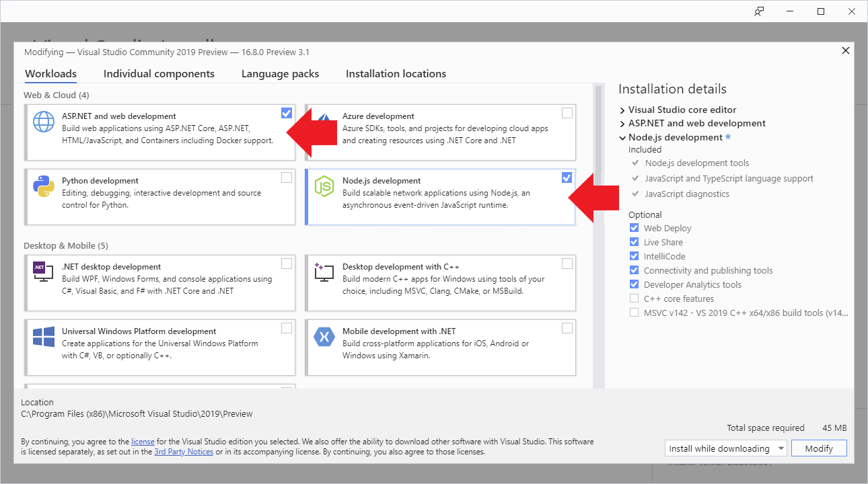The width and height of the screenshot is (868, 484).
Task: Open the Installation locations tab
Action: point(396,74)
